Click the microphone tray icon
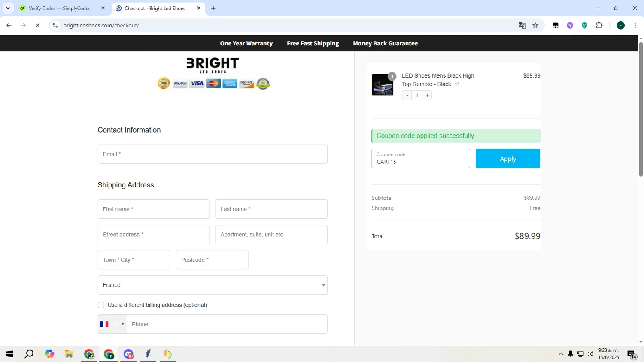Viewport: 644px width, 362px height. click(571, 354)
